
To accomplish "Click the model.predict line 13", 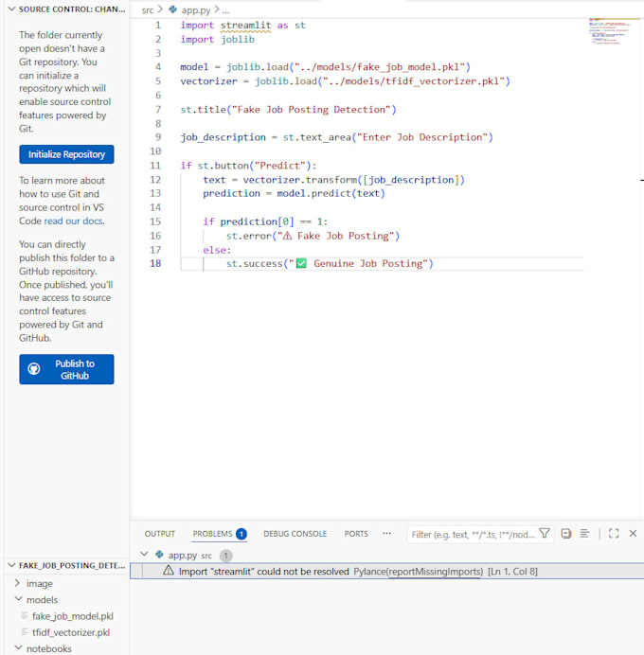I will (x=294, y=193).
